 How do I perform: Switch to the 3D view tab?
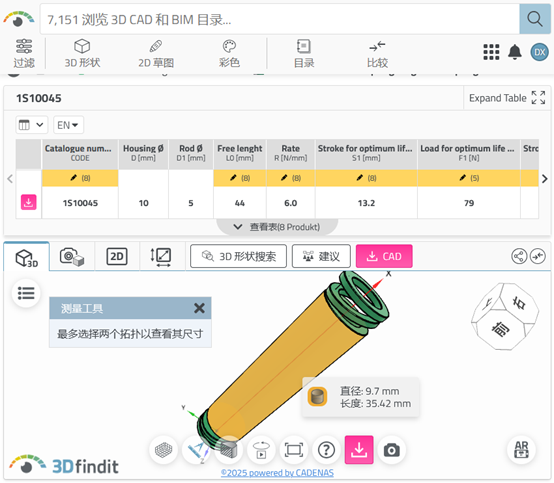tap(26, 257)
